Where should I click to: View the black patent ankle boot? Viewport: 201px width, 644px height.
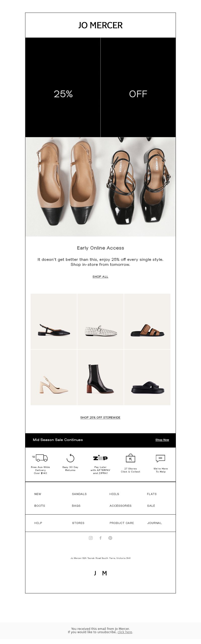click(100, 377)
